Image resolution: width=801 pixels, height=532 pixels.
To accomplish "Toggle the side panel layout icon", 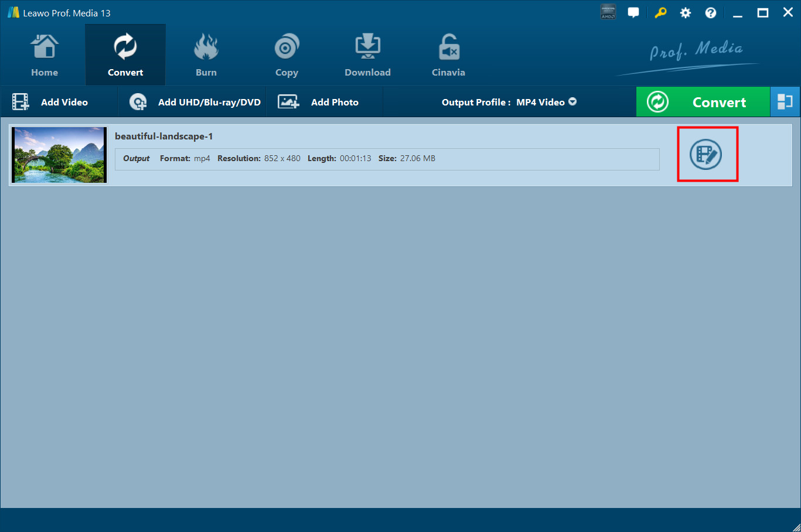I will coord(785,102).
